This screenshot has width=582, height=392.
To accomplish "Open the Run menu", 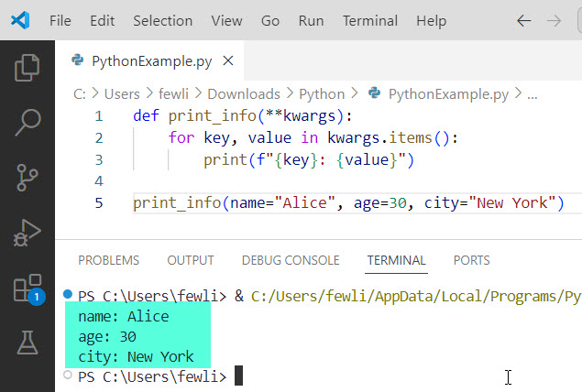I will (311, 21).
